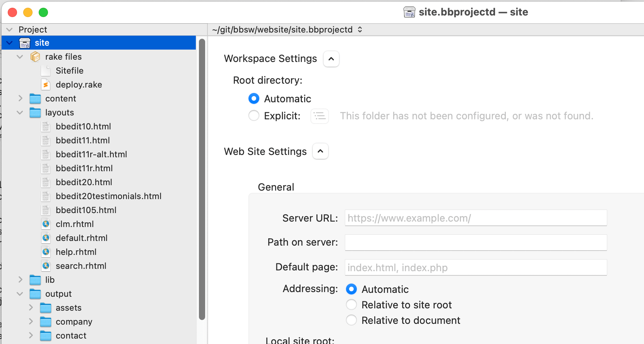This screenshot has height=344, width=644.
Task: Expand the lib folder
Action: (21, 280)
